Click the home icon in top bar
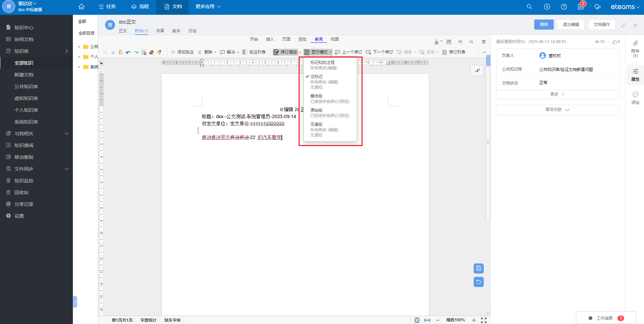Image resolution: width=644 pixels, height=324 pixels. point(81,7)
